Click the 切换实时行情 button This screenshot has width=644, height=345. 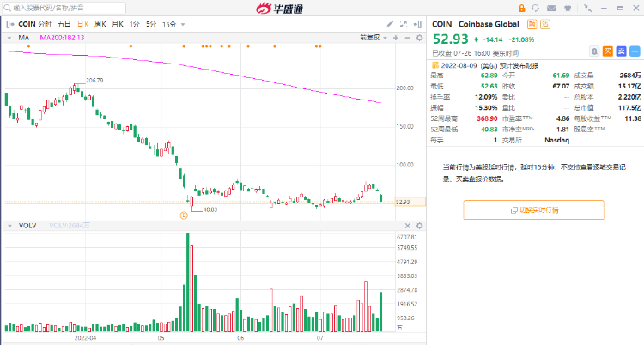533,209
